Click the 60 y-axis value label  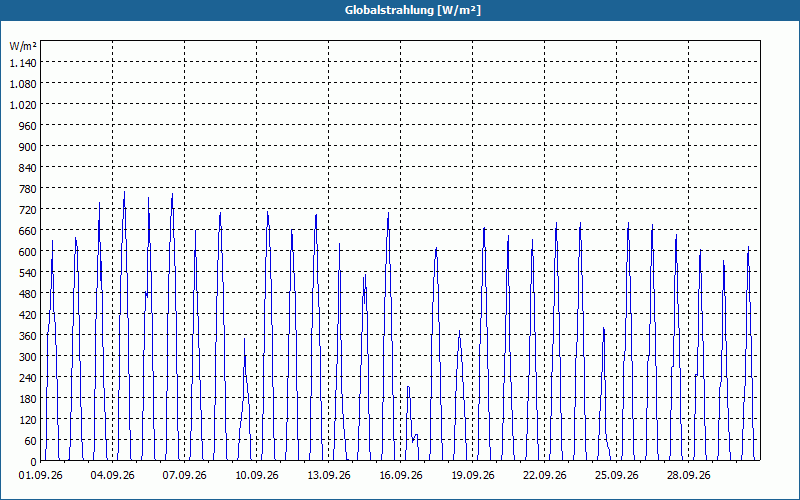point(31,441)
